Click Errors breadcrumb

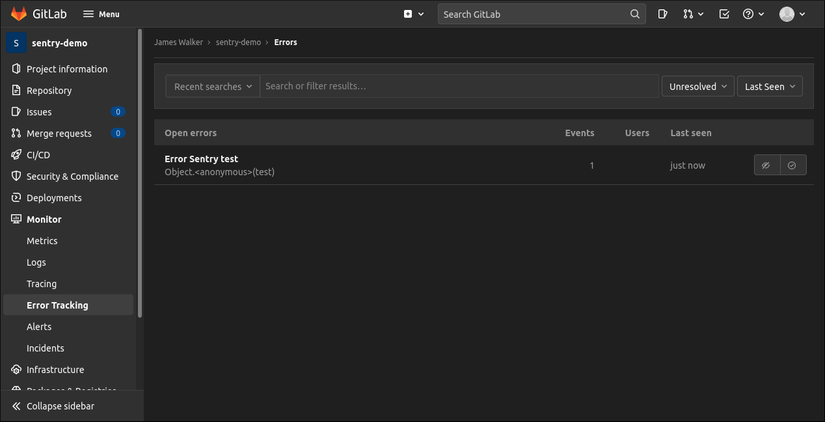coord(286,42)
